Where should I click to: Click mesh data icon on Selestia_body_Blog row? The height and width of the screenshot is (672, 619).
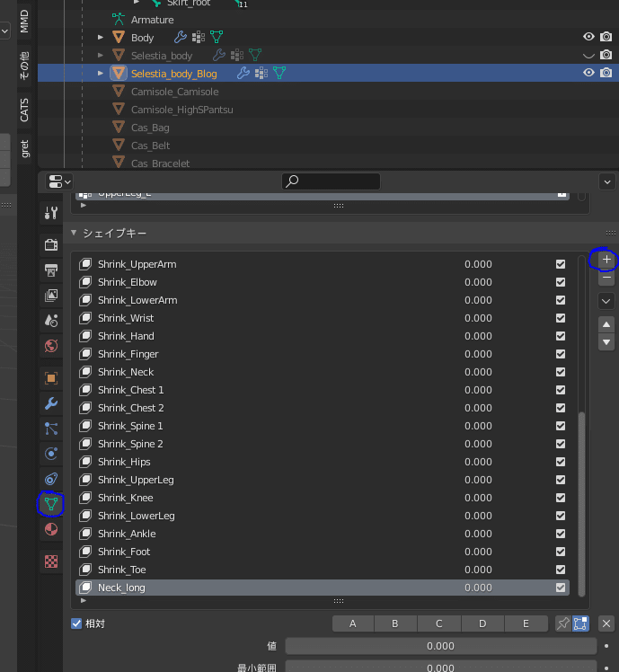click(x=279, y=73)
